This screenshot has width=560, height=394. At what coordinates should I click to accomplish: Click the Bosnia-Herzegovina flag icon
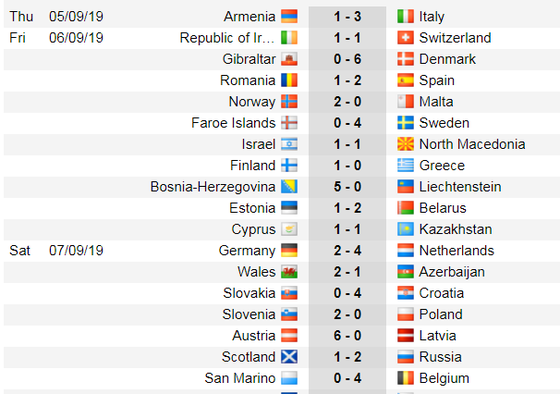(x=289, y=187)
